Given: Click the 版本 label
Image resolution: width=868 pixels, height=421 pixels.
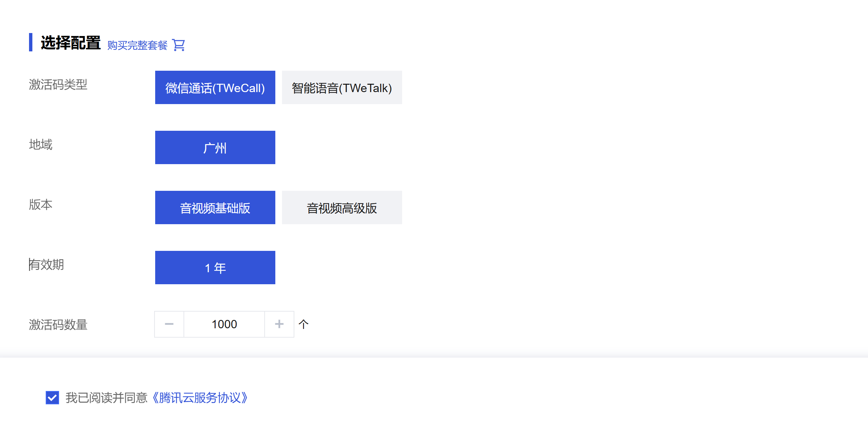Looking at the screenshot, I should click(x=41, y=204).
